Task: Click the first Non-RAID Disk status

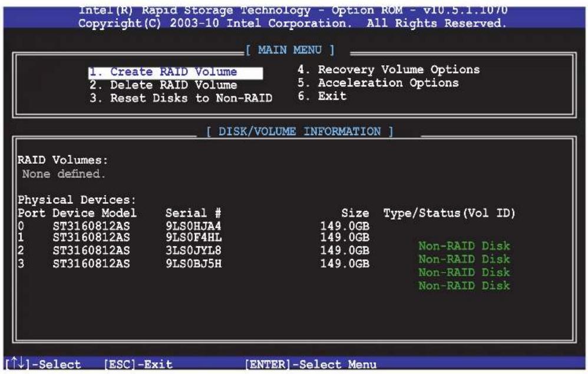Action: pyautogui.click(x=464, y=246)
